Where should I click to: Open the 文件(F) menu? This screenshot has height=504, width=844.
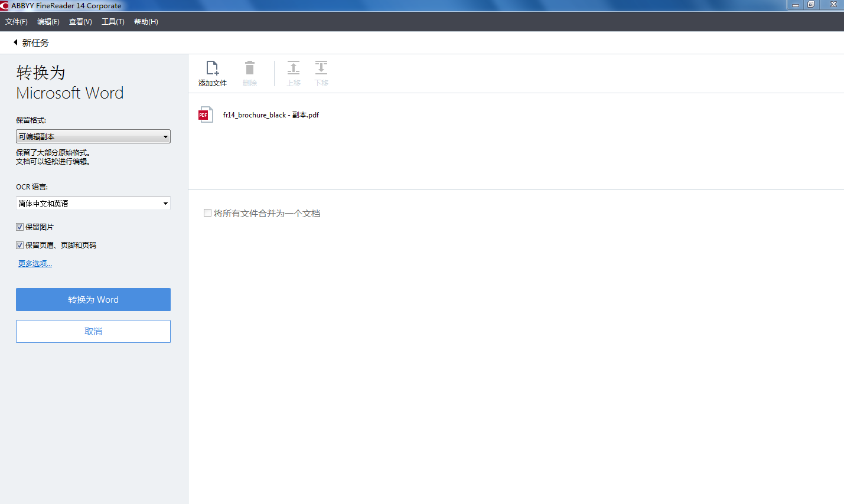[x=17, y=22]
